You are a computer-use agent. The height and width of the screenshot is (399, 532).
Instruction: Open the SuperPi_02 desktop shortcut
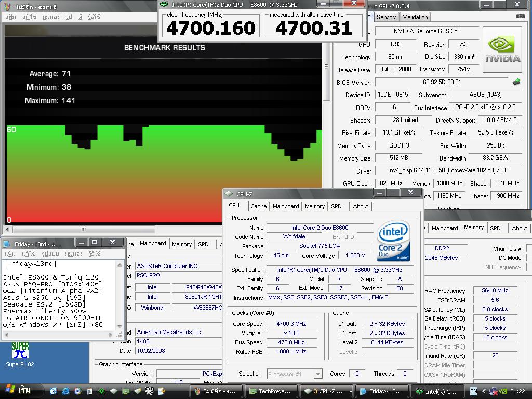[20, 354]
